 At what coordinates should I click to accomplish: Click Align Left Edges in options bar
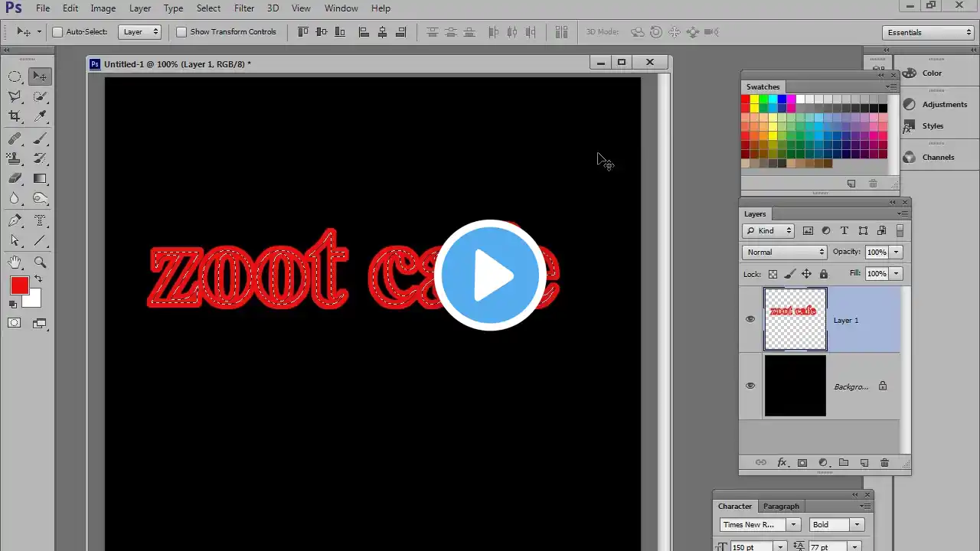pos(364,32)
